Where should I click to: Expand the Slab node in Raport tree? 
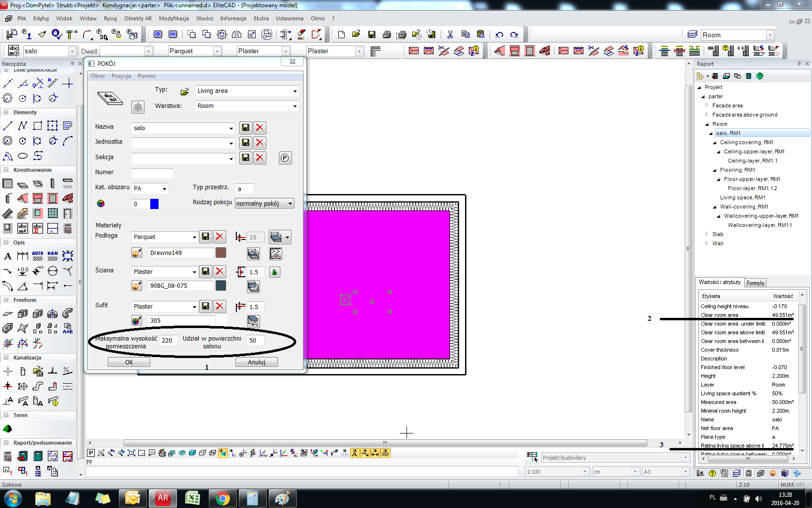coord(707,234)
